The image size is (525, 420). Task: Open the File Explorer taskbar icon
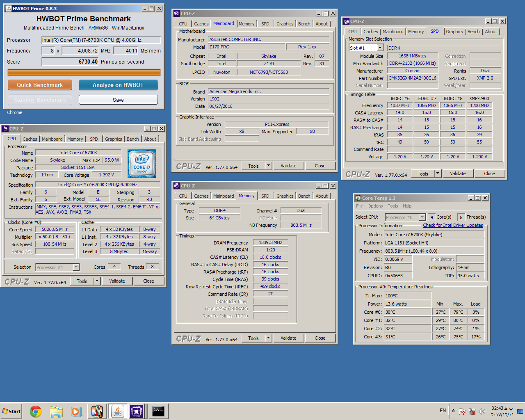[56, 411]
